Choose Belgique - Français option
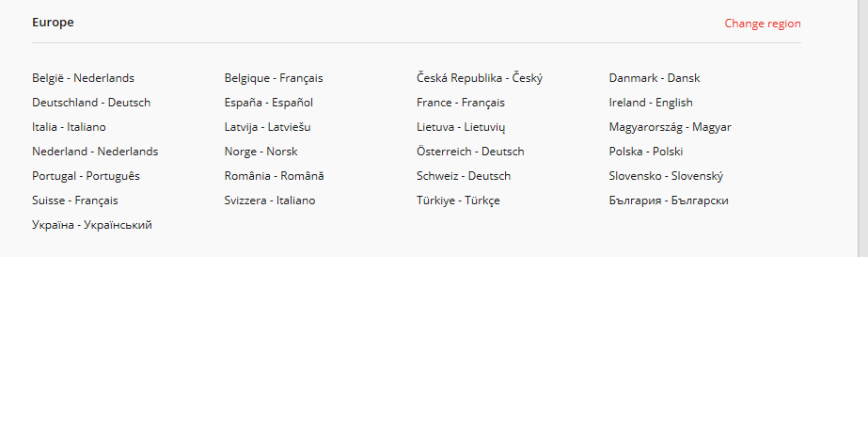The height and width of the screenshot is (433, 868). tap(273, 78)
